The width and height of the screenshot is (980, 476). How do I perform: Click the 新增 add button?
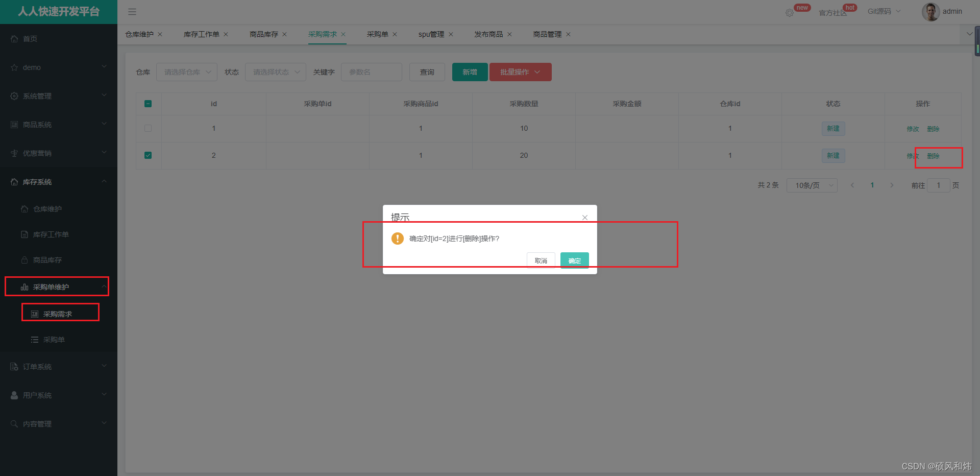click(470, 72)
